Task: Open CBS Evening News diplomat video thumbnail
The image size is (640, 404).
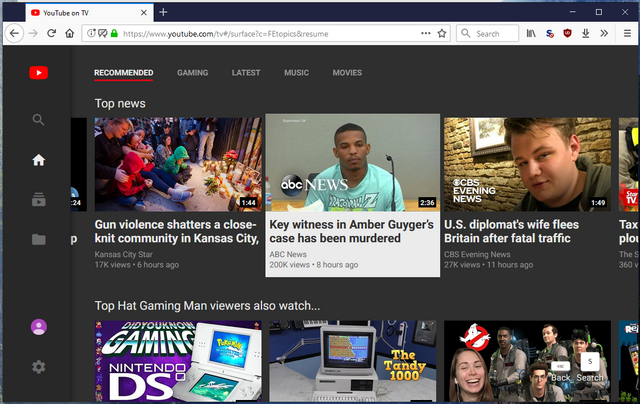Action: point(527,164)
